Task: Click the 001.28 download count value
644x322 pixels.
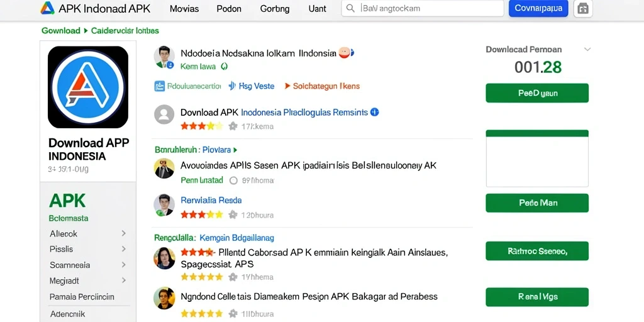Action: [x=538, y=67]
